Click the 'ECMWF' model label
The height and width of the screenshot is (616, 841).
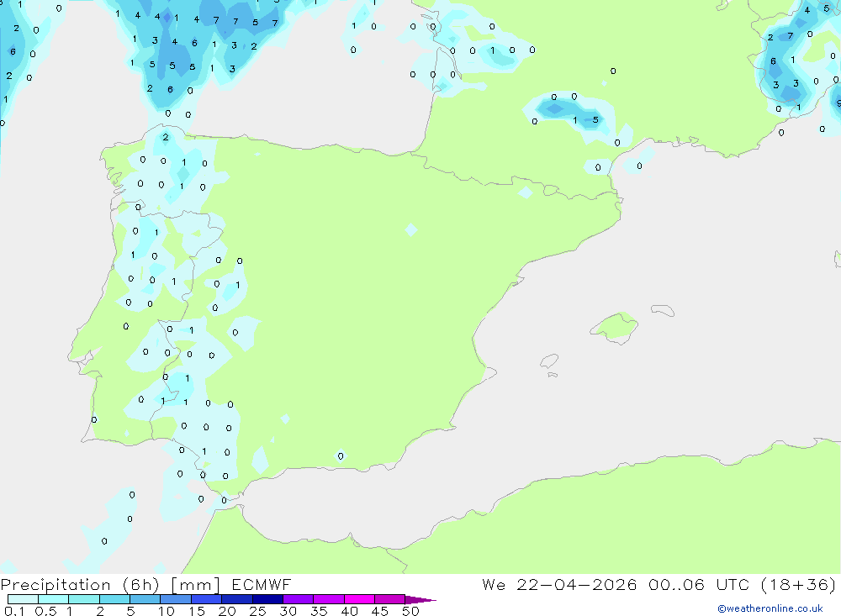click(262, 584)
